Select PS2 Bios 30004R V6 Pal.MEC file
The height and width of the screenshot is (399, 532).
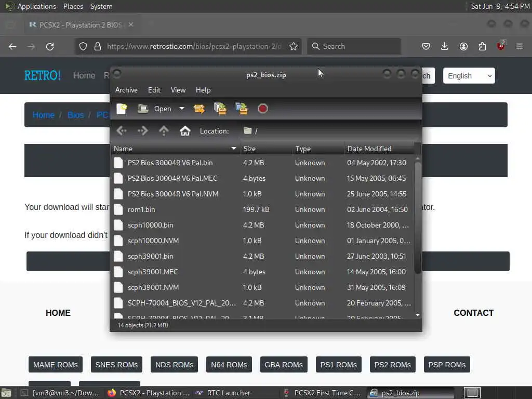(x=262, y=179)
